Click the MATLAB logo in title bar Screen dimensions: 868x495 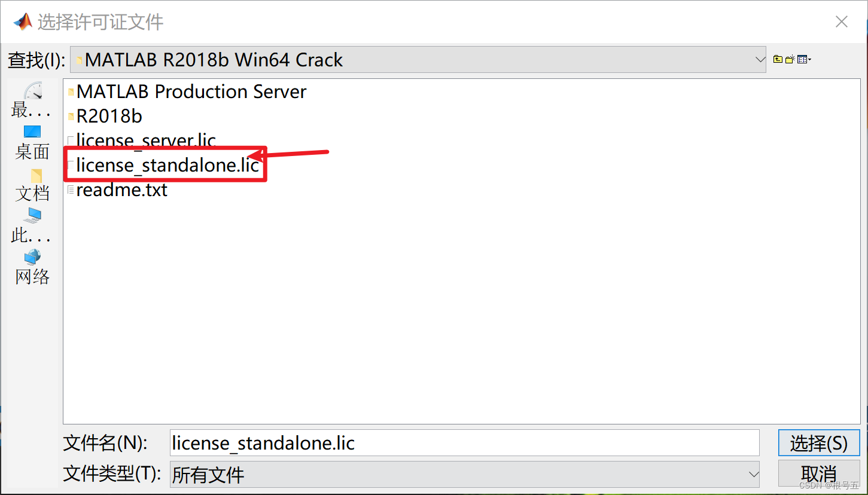coord(23,22)
